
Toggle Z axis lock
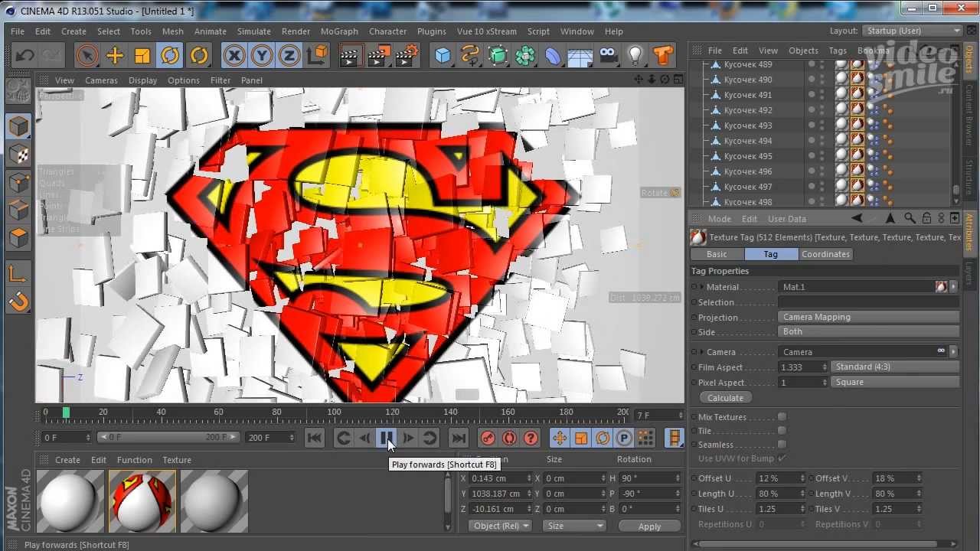[289, 55]
